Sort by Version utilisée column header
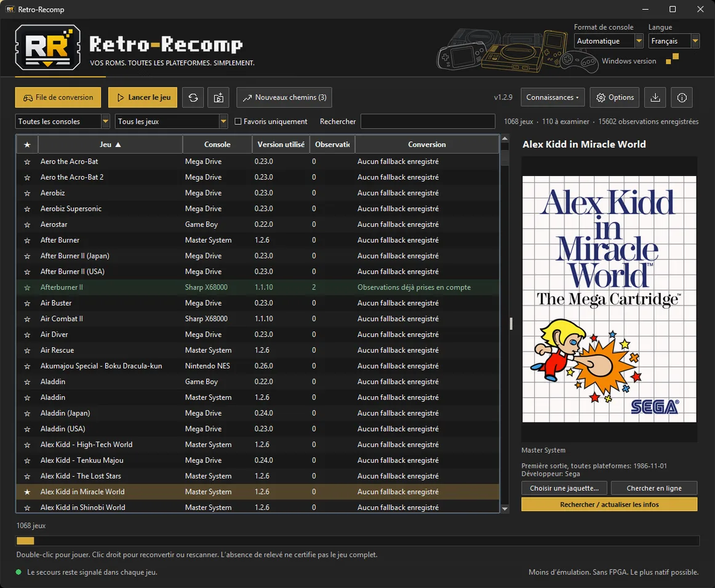The image size is (715, 588). [281, 145]
